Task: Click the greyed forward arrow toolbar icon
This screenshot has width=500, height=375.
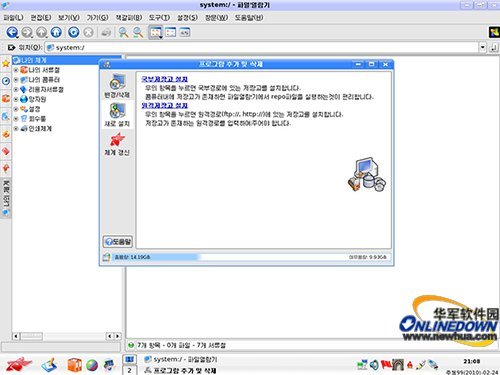Action: pyautogui.click(x=27, y=32)
